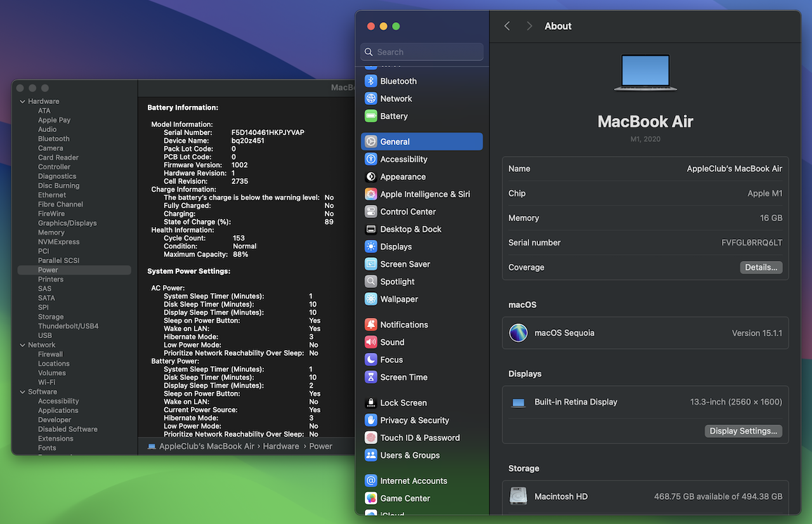Select USB in System Information sidebar

tap(44, 336)
